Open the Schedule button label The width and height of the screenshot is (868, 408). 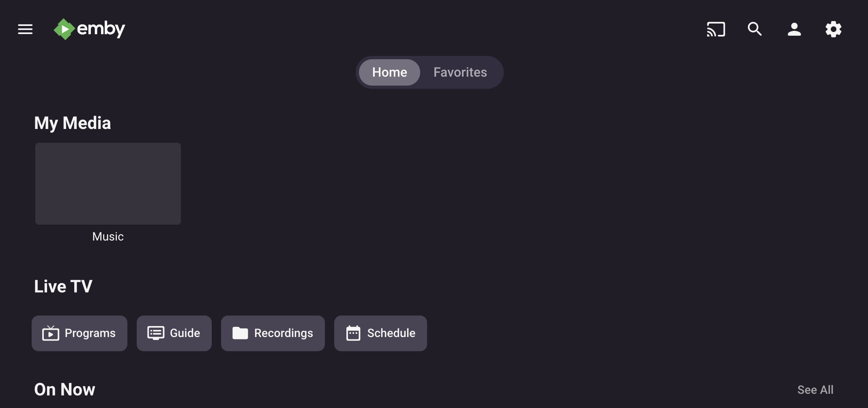tap(391, 333)
